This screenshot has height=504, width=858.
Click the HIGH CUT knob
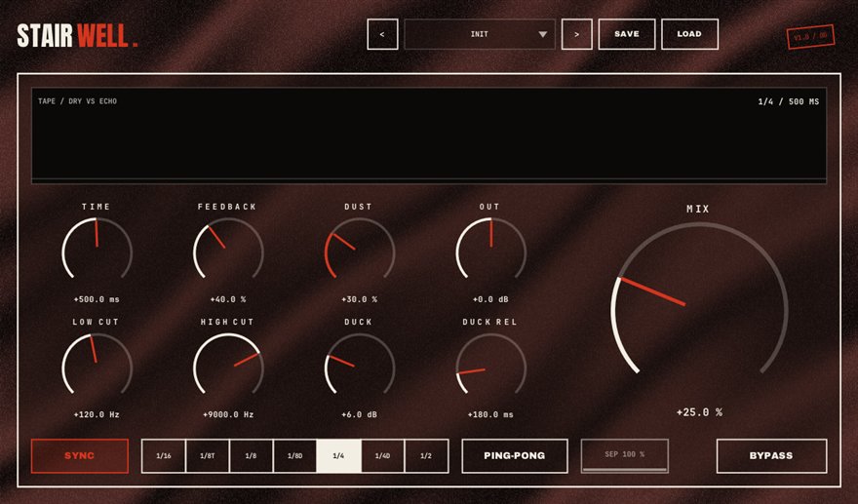tap(228, 364)
